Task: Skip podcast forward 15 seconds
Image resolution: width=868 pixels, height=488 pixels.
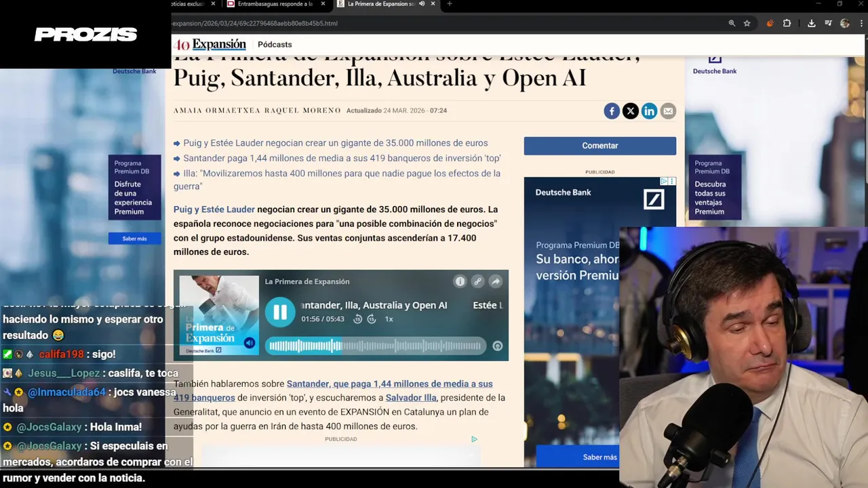Action: pos(372,319)
